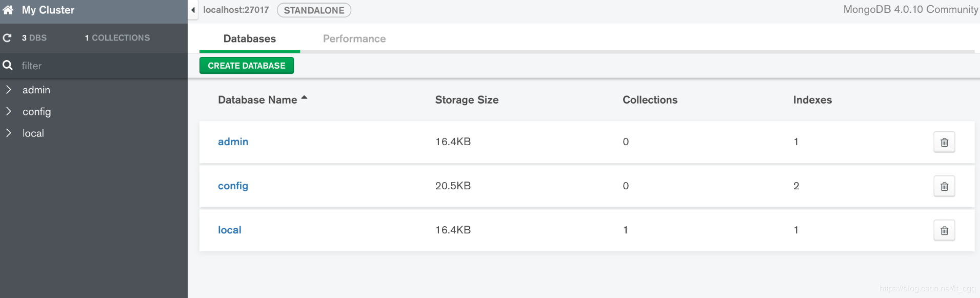Open the config database link in table
Viewport: 980px width, 298px height.
pyautogui.click(x=233, y=186)
